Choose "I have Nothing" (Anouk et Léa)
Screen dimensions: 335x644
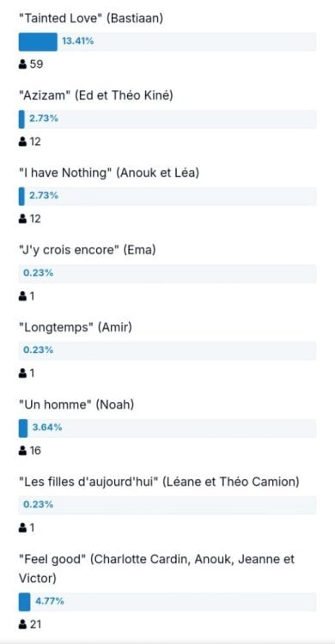[109, 173]
